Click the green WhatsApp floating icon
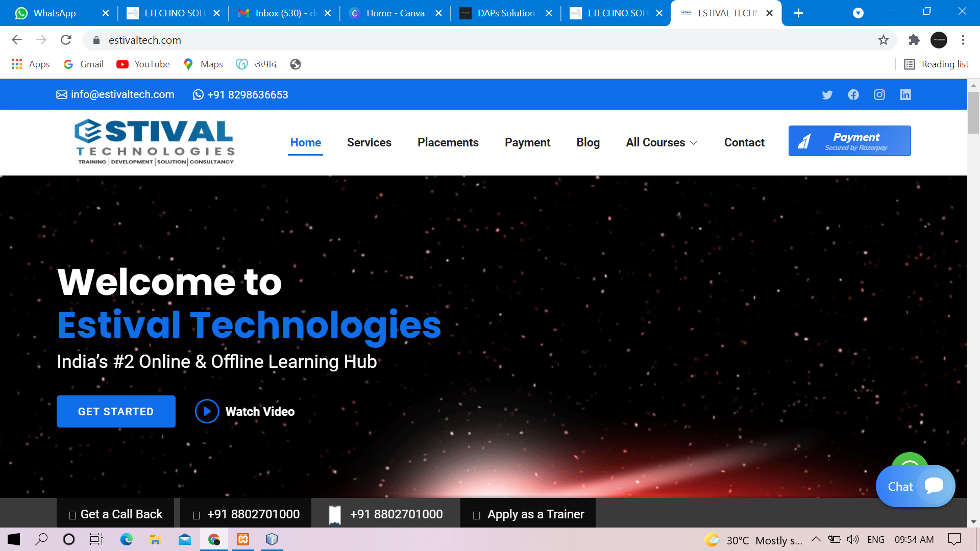 tap(910, 459)
